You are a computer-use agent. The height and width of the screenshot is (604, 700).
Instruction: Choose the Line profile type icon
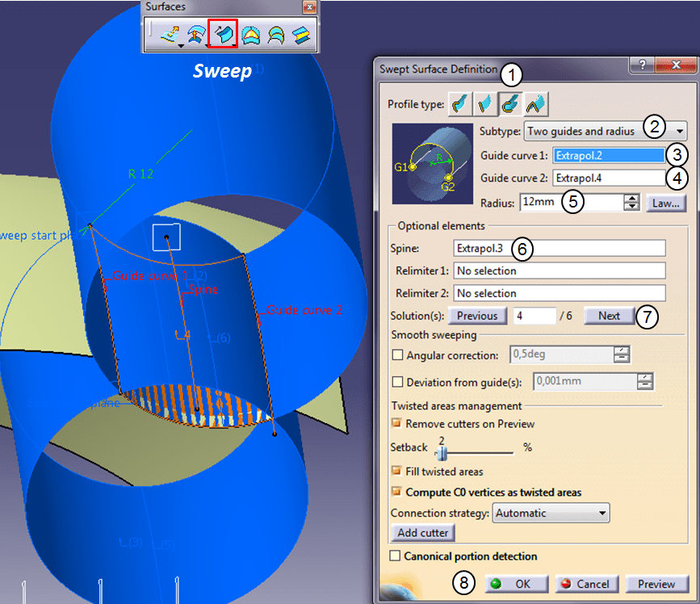coord(485,104)
